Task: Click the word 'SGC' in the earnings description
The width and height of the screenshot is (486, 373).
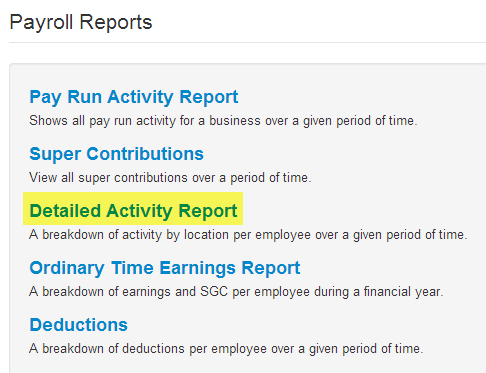Action: click(214, 292)
